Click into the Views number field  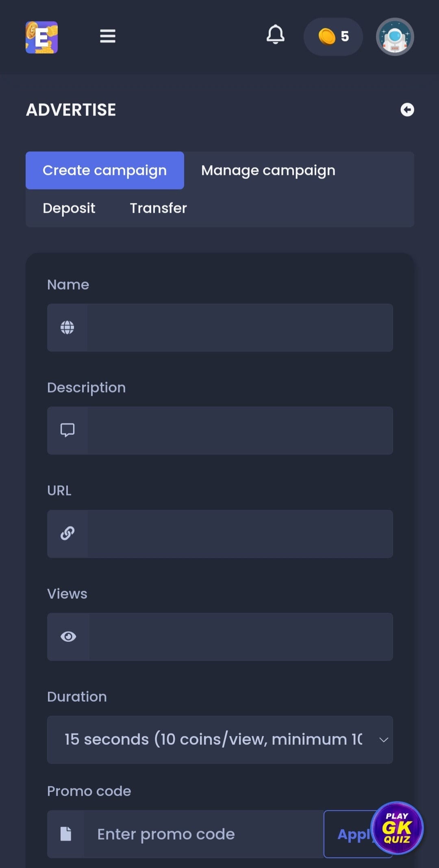coord(240,637)
